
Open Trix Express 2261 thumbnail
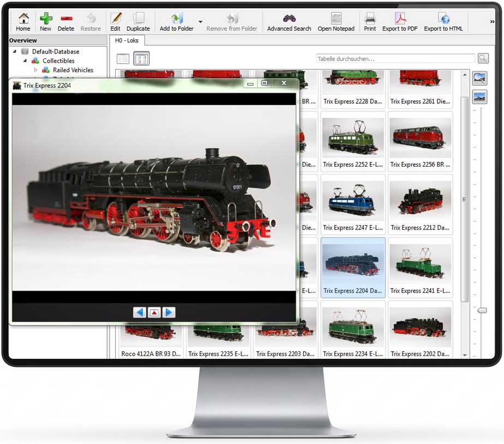pos(420,88)
